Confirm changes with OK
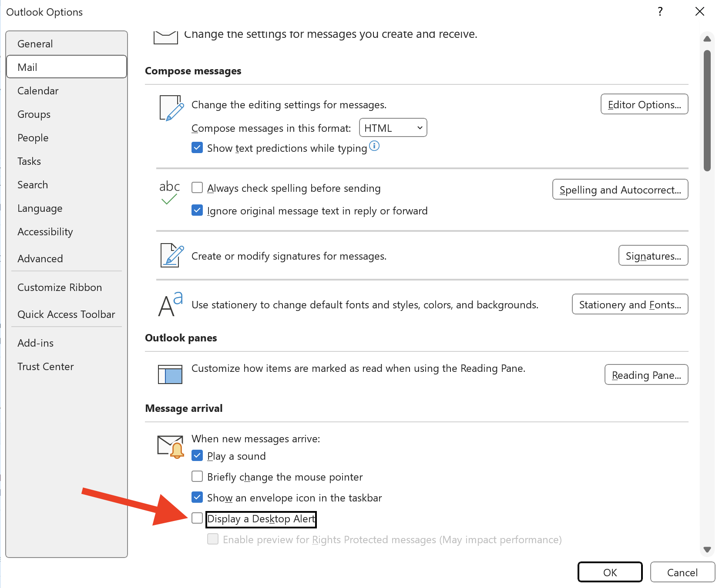This screenshot has width=719, height=588. pos(610,572)
